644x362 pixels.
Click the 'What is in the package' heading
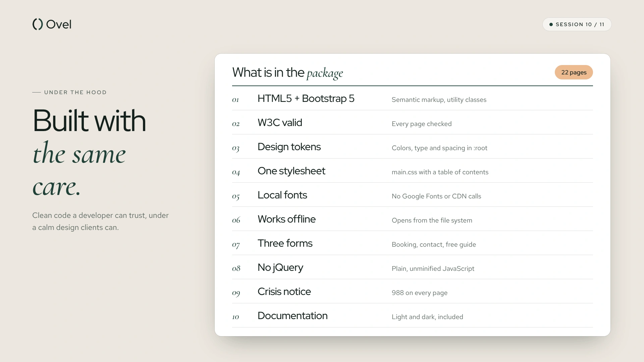[287, 73]
